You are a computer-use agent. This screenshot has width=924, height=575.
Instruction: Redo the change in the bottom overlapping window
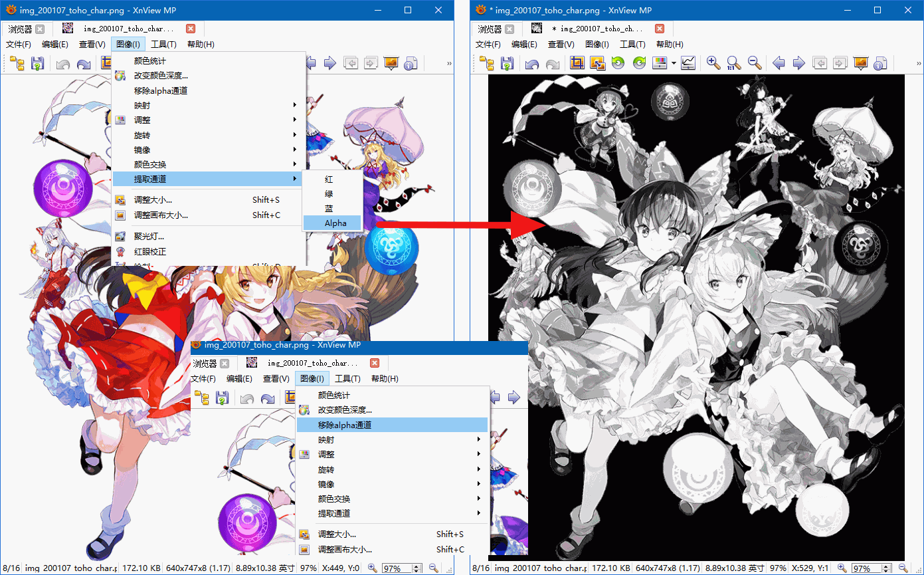(x=268, y=398)
